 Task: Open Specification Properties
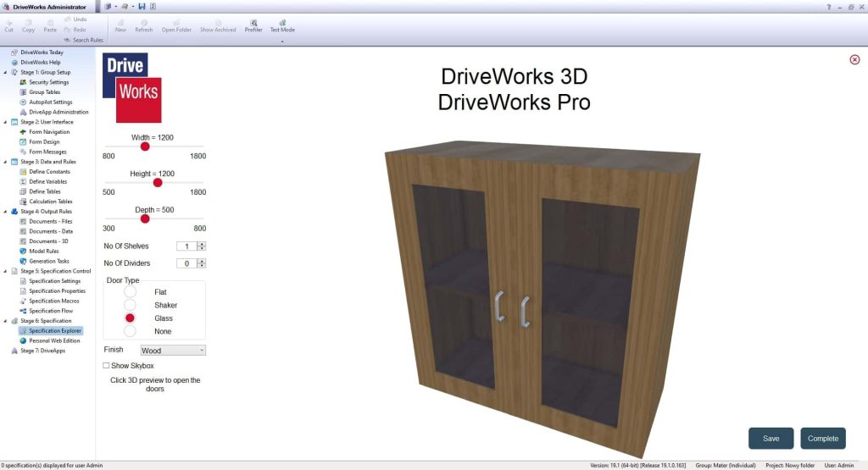pos(53,290)
